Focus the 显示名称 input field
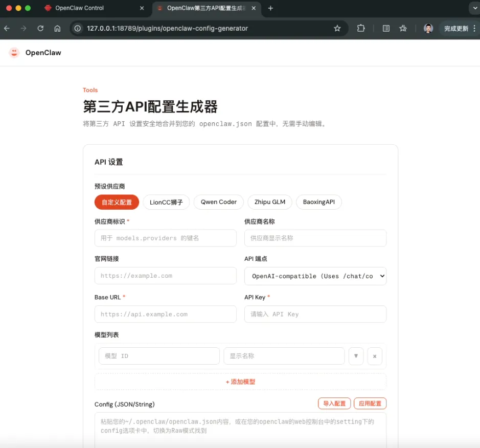 284,356
